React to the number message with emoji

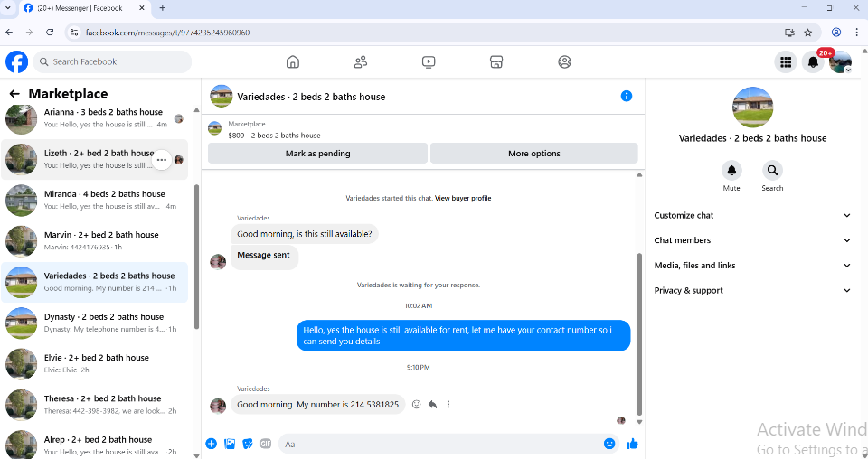[x=417, y=404]
